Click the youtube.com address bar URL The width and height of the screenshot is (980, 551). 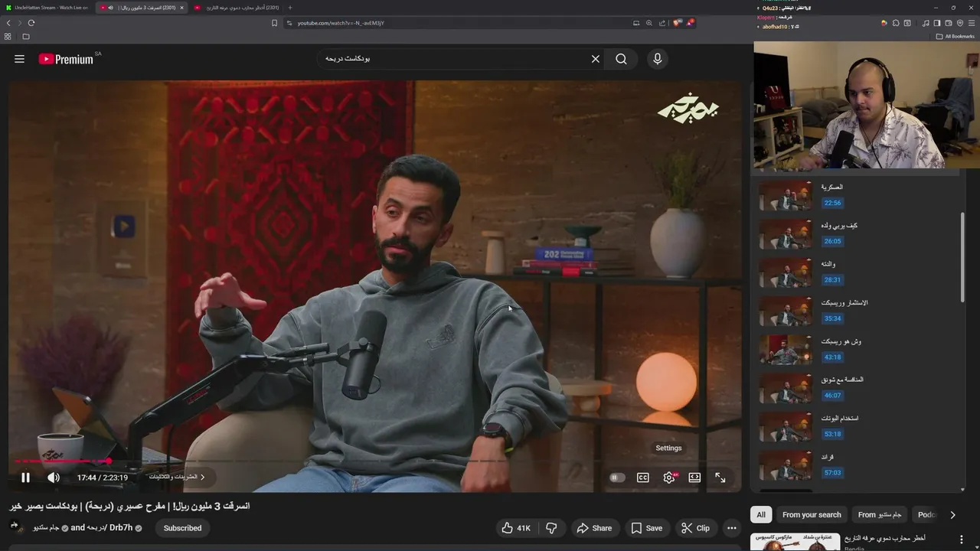[x=341, y=23]
